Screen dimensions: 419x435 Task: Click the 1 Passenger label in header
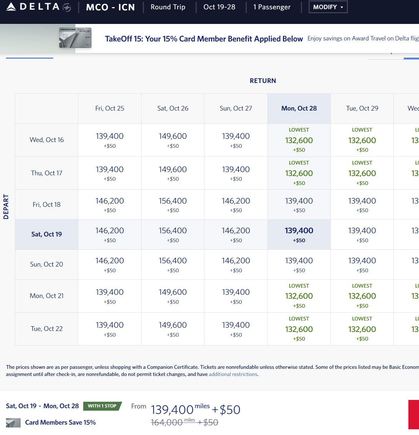tap(272, 7)
